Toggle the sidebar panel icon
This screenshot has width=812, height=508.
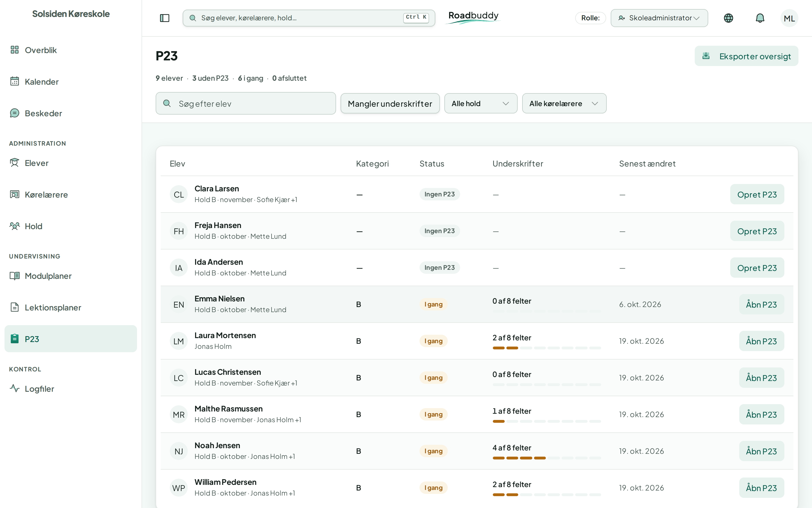point(164,18)
